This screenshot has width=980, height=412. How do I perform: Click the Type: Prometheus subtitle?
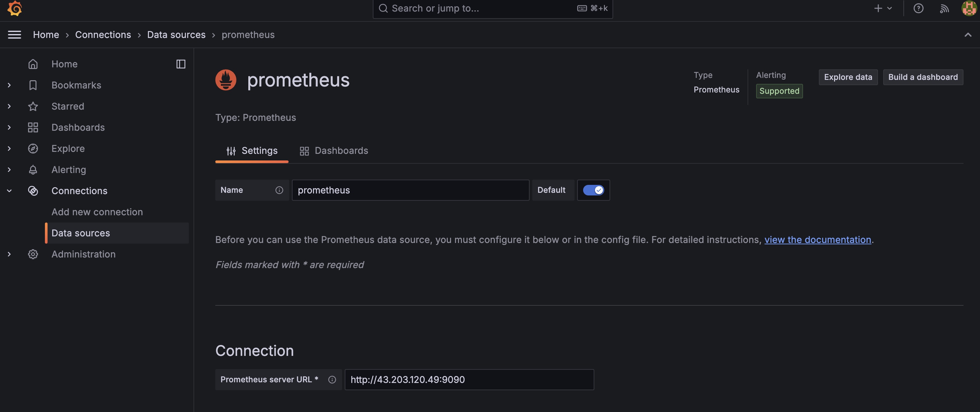click(256, 118)
